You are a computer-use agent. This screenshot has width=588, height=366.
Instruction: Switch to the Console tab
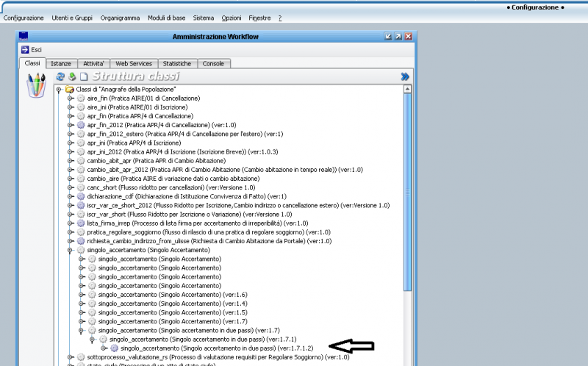[213, 64]
